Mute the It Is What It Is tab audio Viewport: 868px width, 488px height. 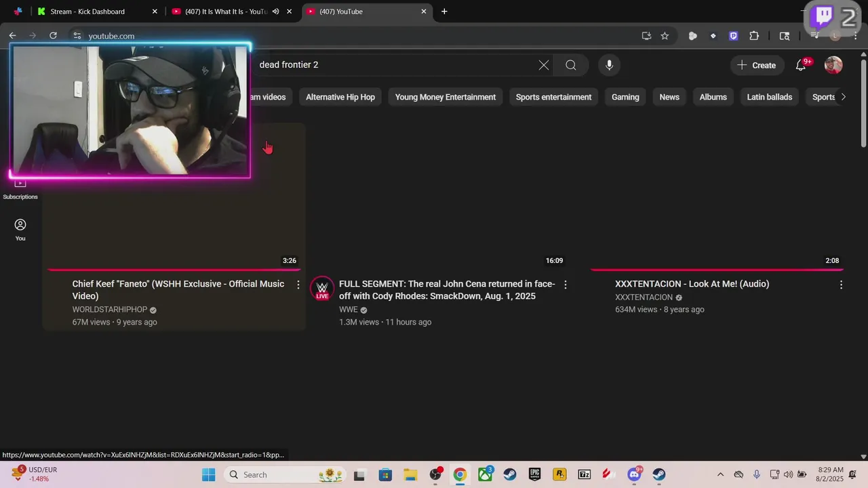[x=275, y=12]
